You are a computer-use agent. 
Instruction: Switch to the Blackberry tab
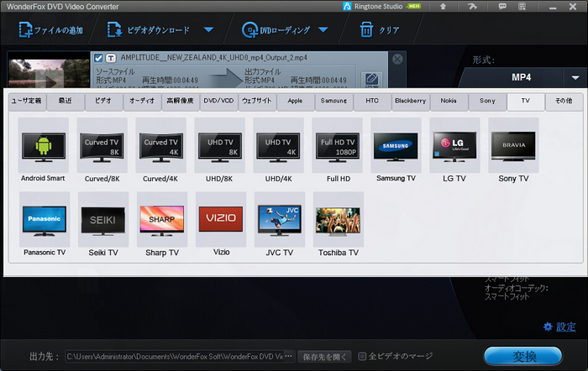[x=410, y=102]
